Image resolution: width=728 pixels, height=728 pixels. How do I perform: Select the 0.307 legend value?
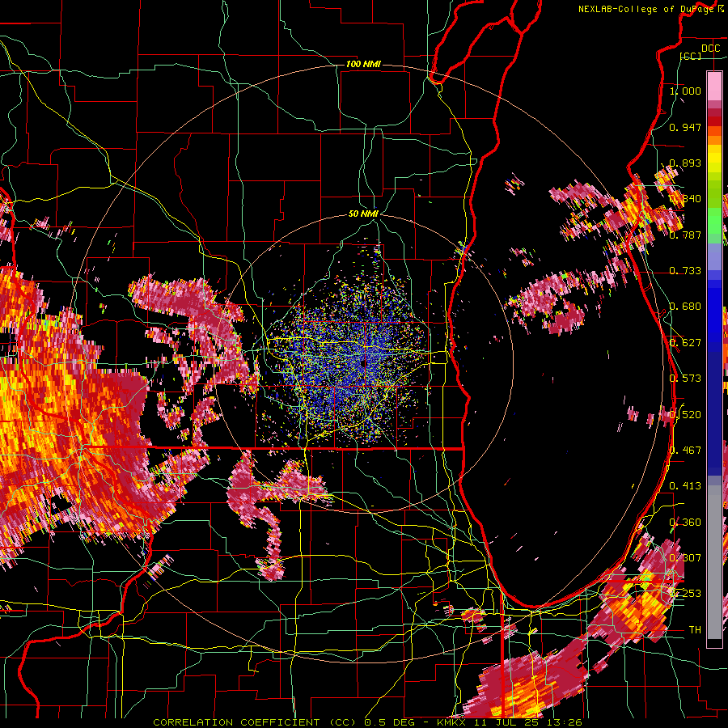(x=685, y=558)
